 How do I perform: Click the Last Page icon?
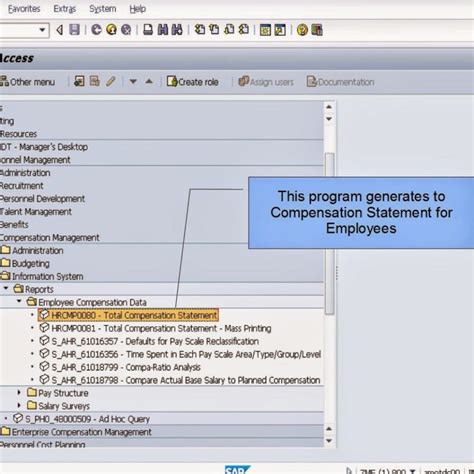(x=244, y=30)
